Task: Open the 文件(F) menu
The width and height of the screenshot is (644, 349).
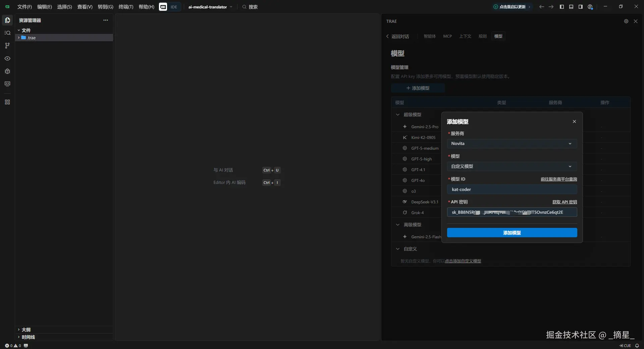Action: (x=24, y=7)
